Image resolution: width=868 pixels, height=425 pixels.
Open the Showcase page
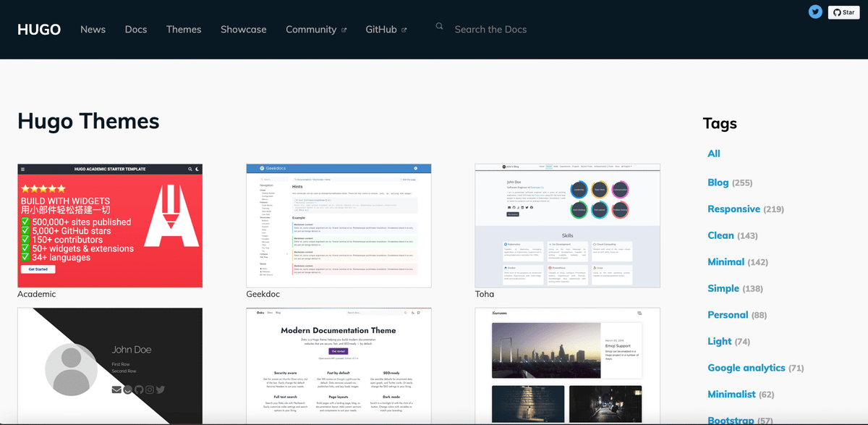(x=243, y=30)
